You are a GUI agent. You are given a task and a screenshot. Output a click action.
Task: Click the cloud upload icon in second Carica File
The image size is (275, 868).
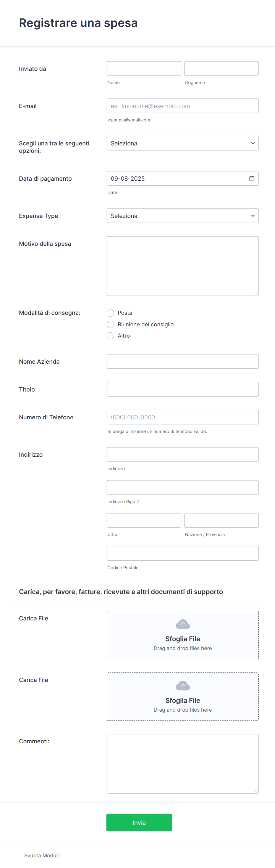tap(183, 685)
